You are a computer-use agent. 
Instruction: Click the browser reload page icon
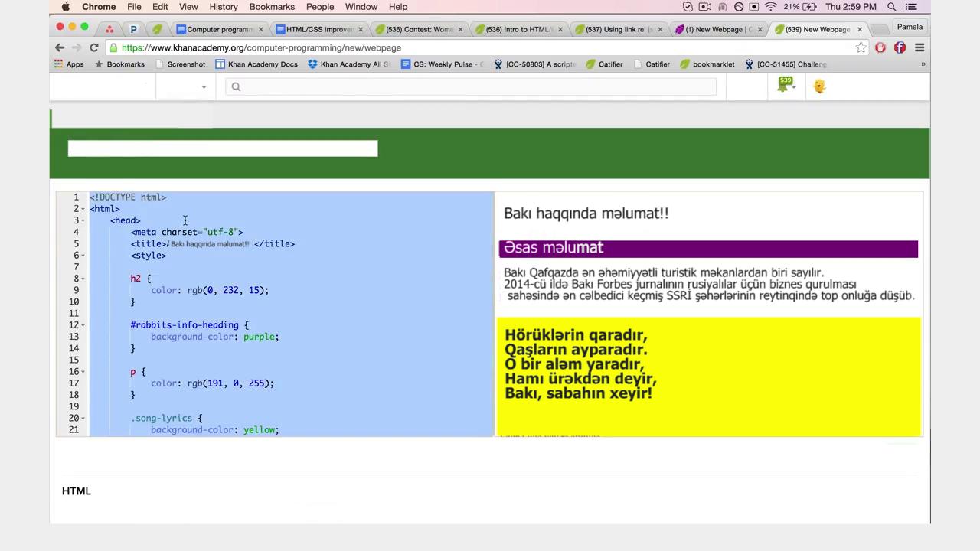93,47
